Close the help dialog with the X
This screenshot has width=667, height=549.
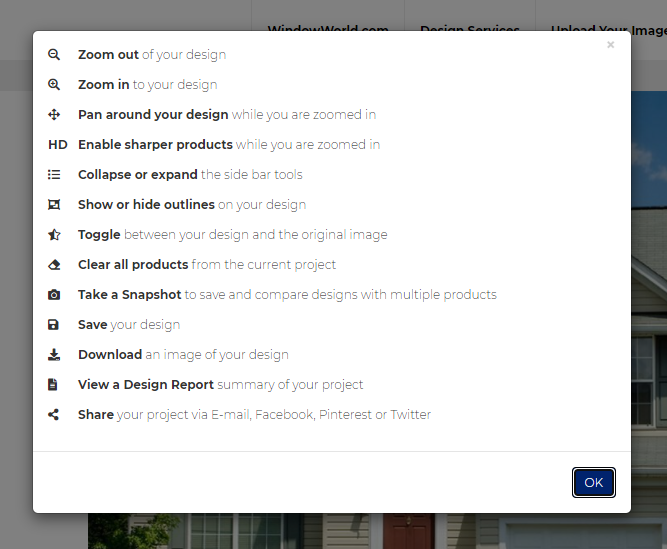[610, 45]
